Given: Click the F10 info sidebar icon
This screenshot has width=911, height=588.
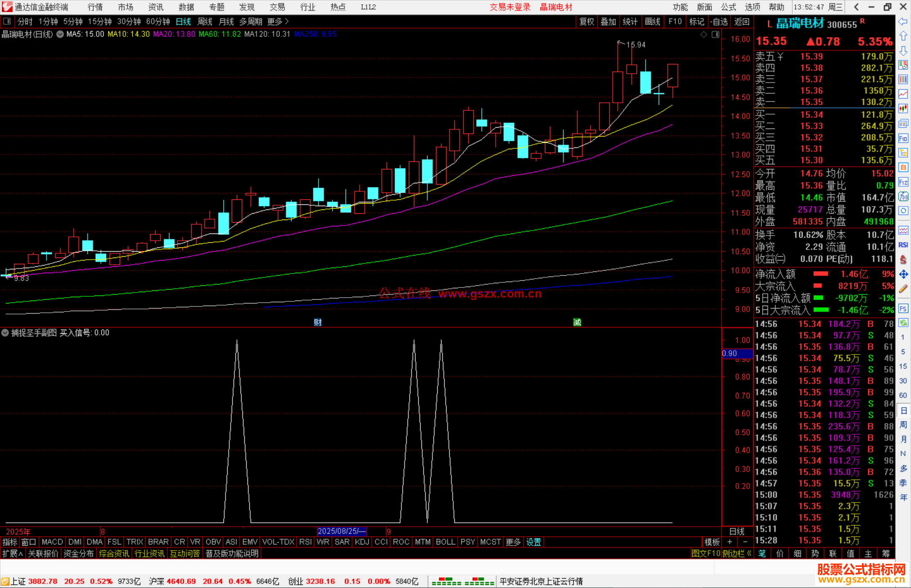Looking at the screenshot, I should 903,138.
